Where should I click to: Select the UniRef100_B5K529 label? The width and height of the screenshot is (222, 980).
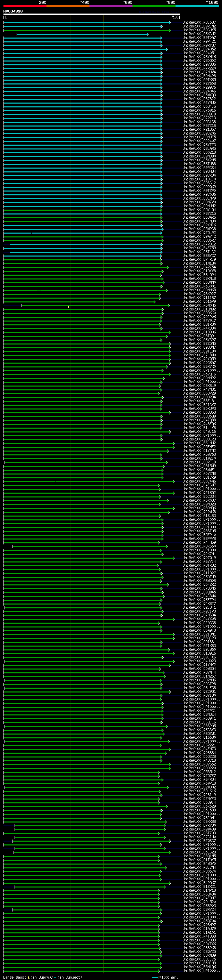point(199,806)
